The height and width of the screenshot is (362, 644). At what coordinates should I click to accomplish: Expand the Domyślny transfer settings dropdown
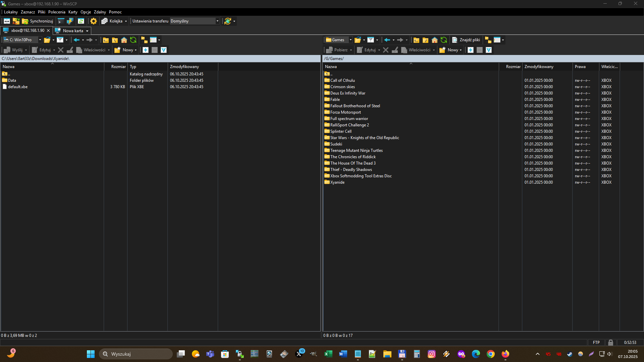(217, 21)
